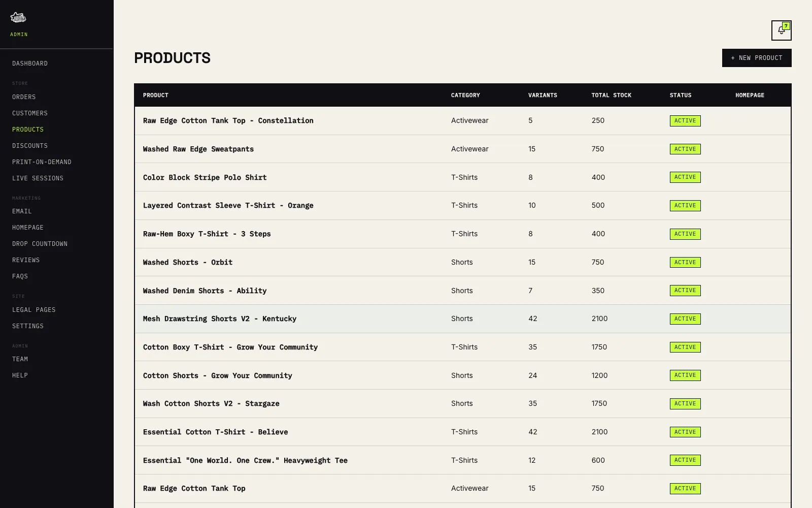Image resolution: width=812 pixels, height=508 pixels.
Task: Open Live Sessions page
Action: coord(38,178)
